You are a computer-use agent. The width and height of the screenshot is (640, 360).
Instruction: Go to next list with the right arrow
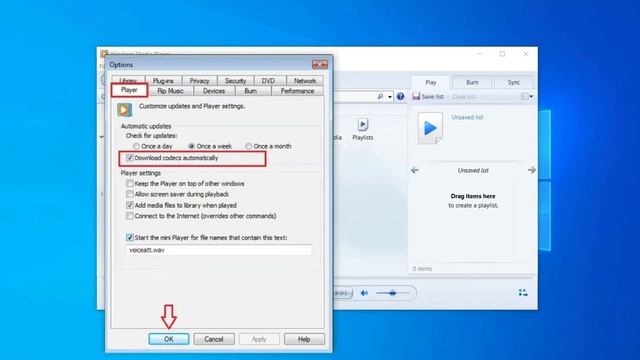point(531,170)
